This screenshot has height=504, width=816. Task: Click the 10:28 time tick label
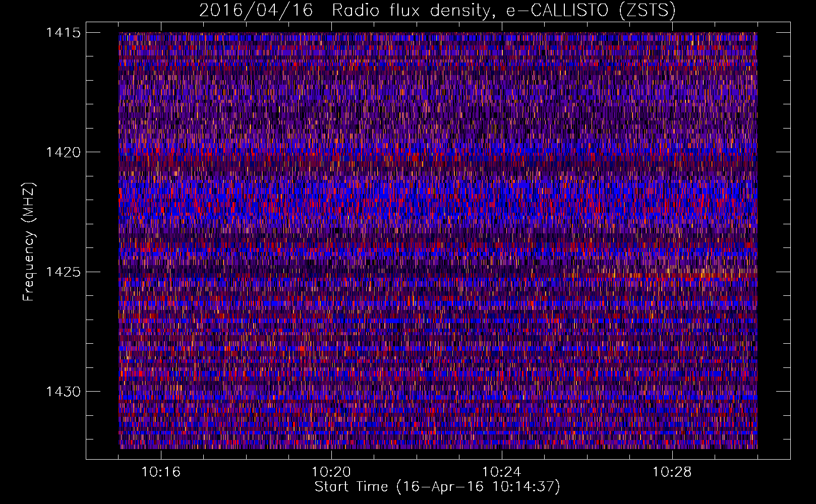coord(672,472)
